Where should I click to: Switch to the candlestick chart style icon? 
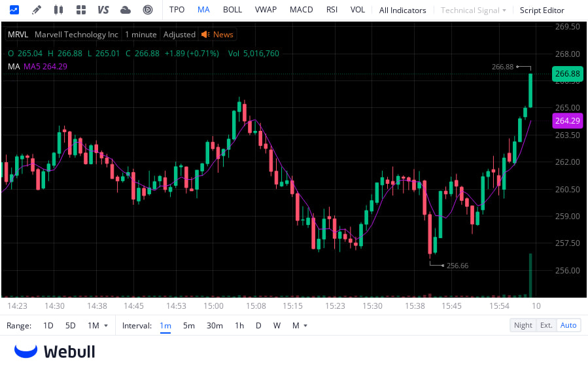click(x=58, y=10)
